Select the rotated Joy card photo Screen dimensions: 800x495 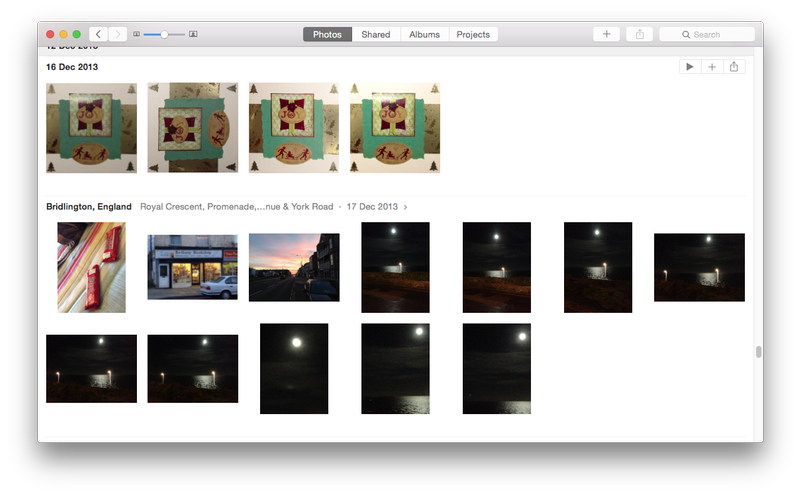pos(193,128)
